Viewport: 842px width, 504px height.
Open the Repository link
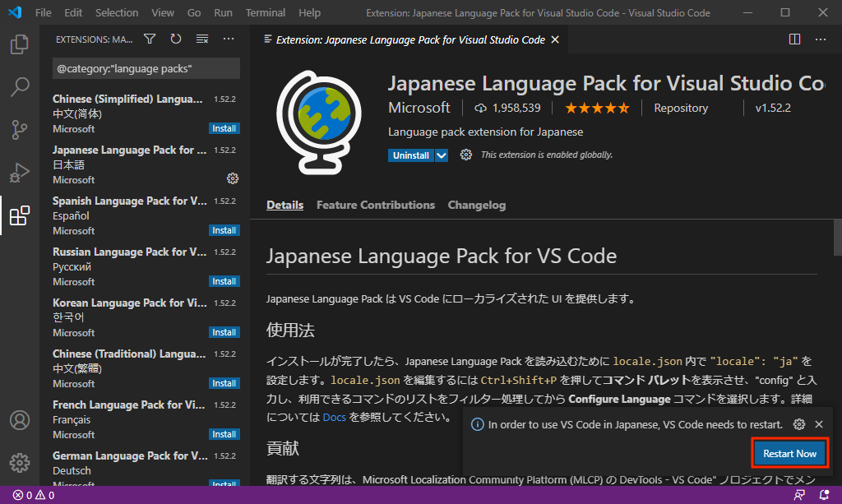click(681, 109)
